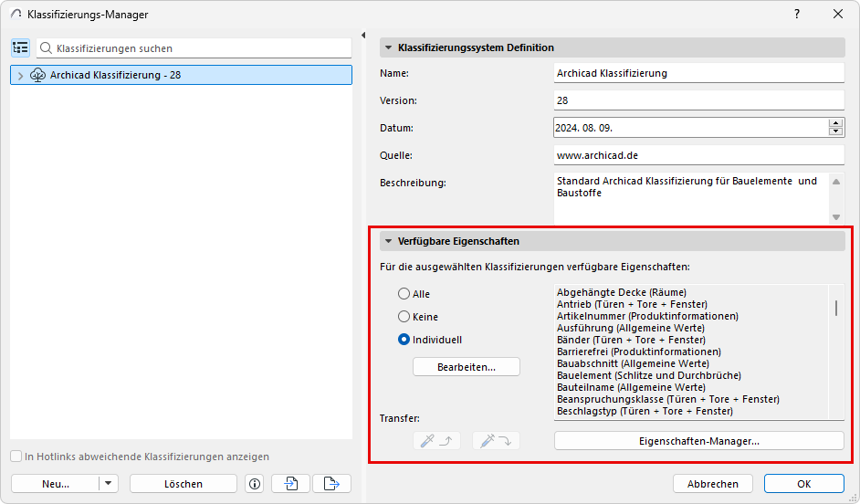Collapse Verfügbare Eigenschaften section
The height and width of the screenshot is (504, 860).
(x=388, y=241)
